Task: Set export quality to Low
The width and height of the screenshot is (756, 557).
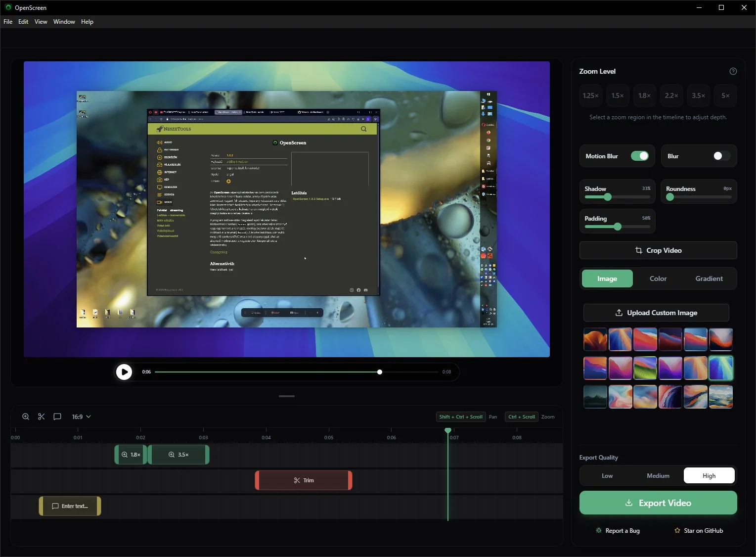Action: (607, 475)
